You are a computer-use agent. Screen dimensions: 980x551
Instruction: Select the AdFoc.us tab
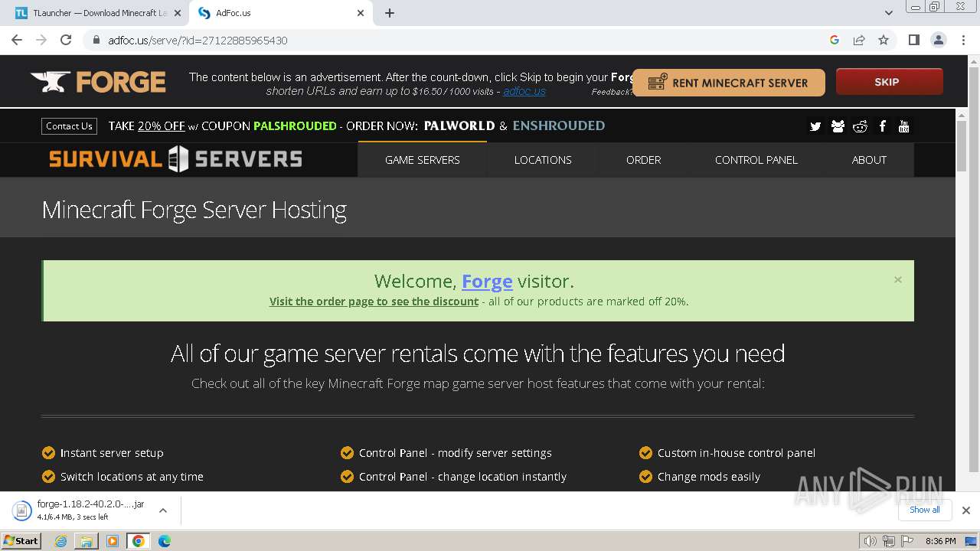[280, 13]
